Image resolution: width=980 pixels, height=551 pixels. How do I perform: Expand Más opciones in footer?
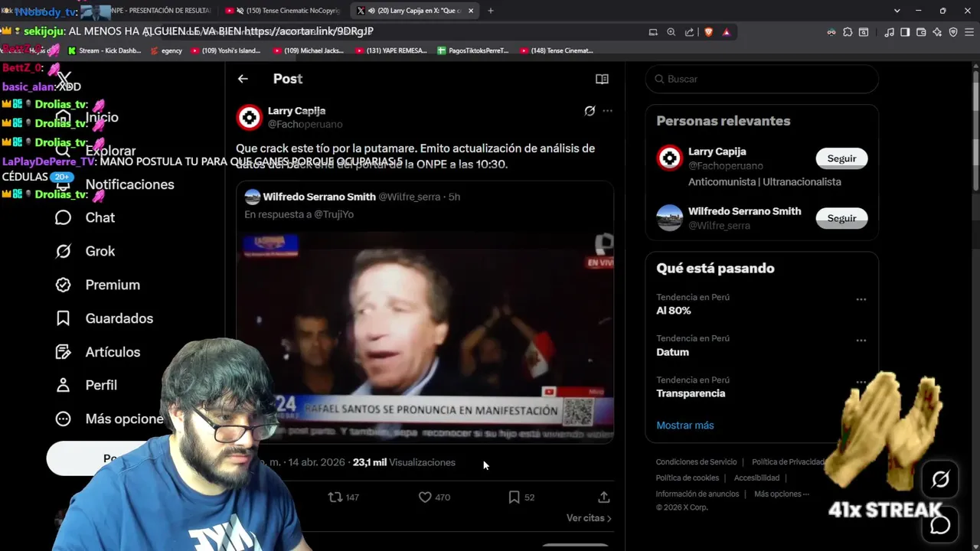coord(781,494)
